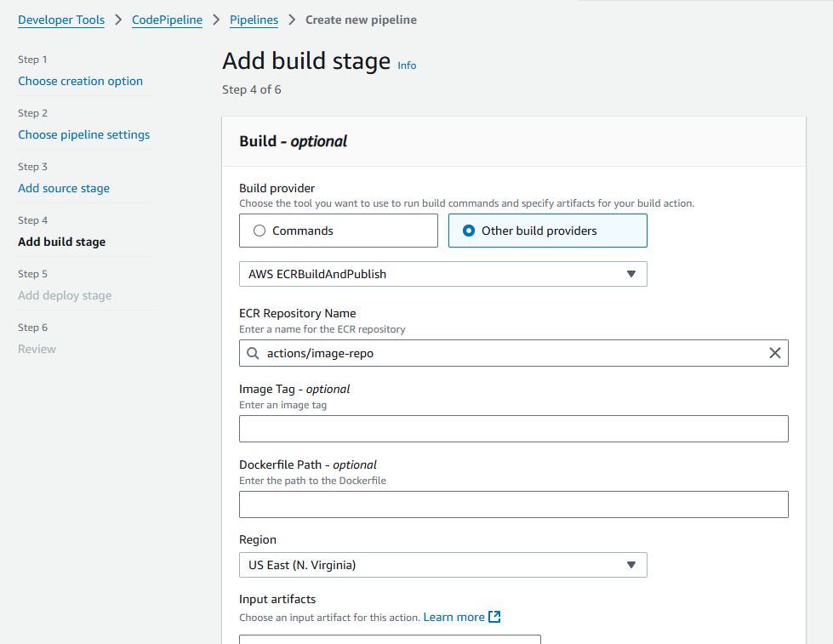Open the Info link next to heading
Screen dimensions: 833x644
(407, 66)
